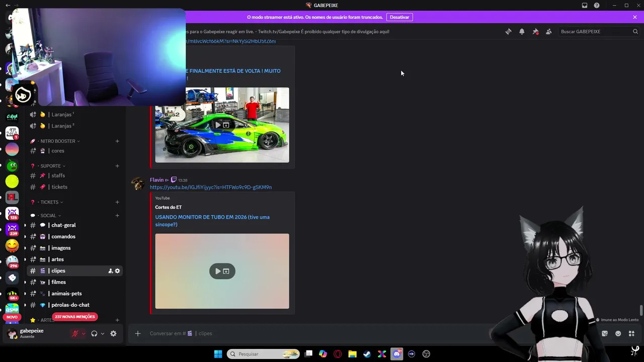Click Cortes do ET channel name
Image resolution: width=644 pixels, height=362 pixels.
point(169,207)
